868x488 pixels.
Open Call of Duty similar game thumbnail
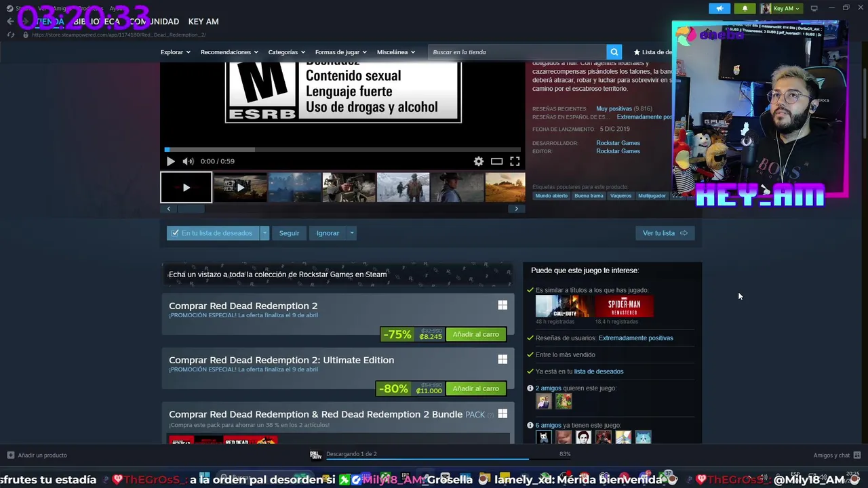(563, 306)
